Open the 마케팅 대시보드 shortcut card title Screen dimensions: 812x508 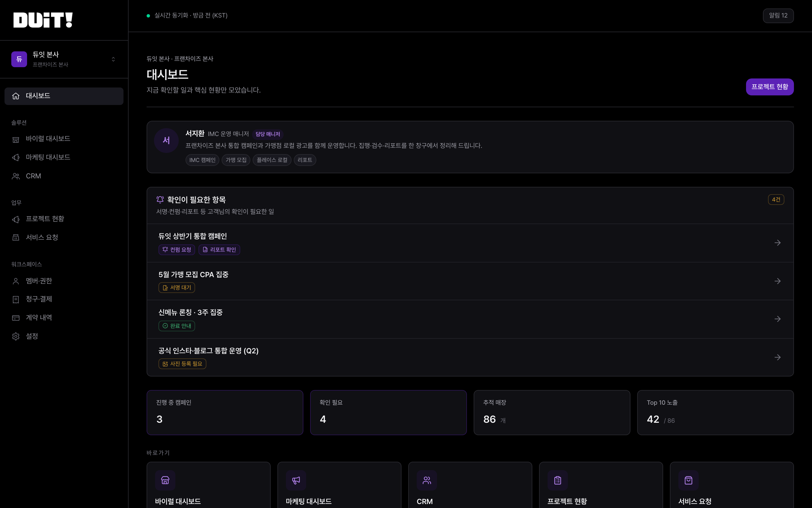[309, 501]
